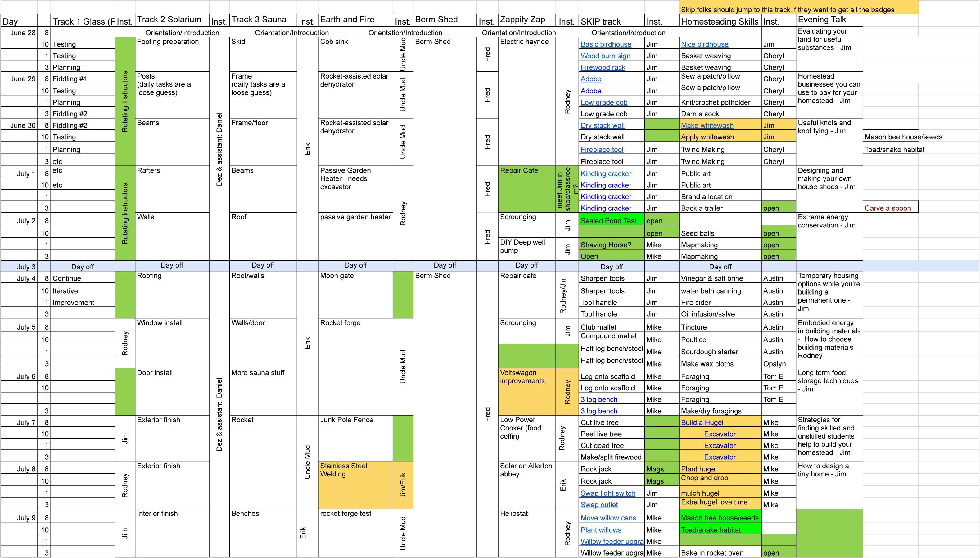Screen dimensions: 980x558
Task: Select the Window install cell
Action: tap(172, 343)
